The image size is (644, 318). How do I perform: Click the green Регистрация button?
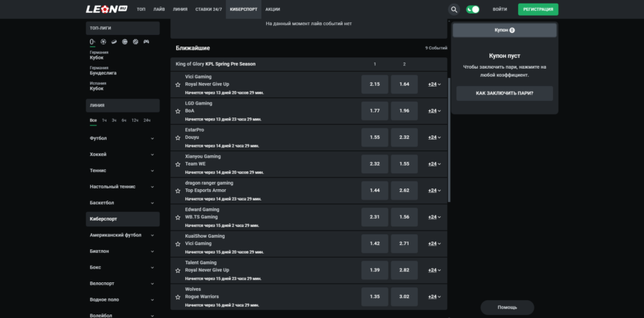(538, 9)
